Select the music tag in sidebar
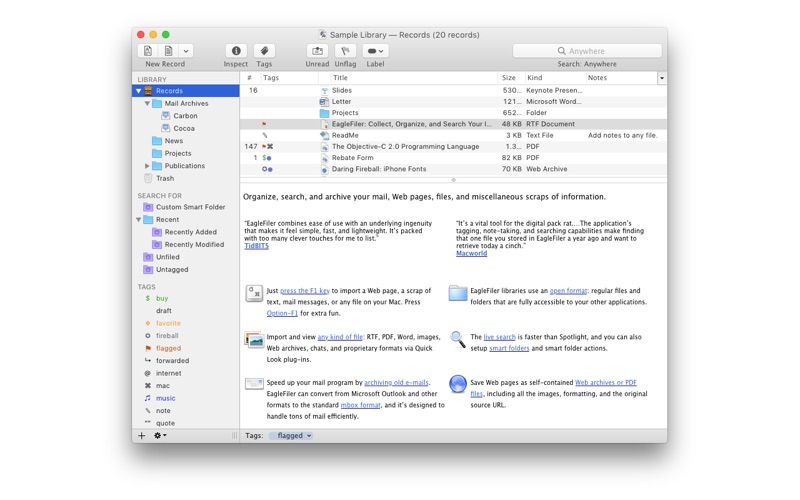 click(165, 398)
